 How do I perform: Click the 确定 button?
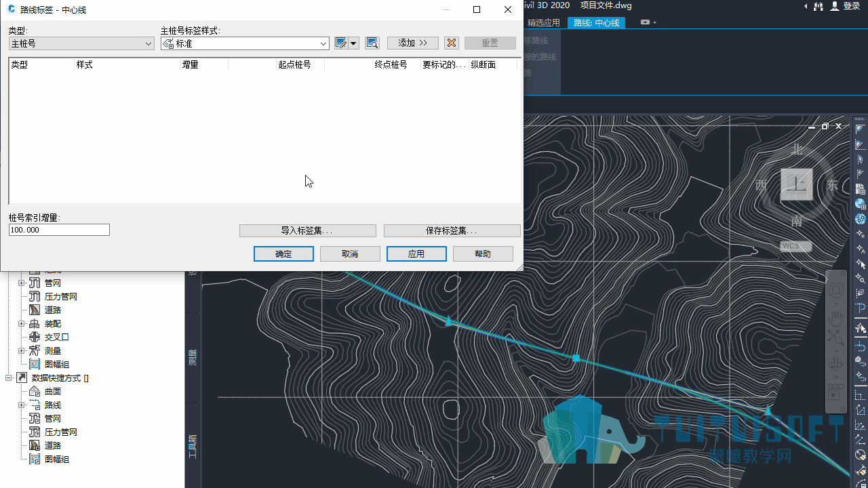[x=283, y=253]
